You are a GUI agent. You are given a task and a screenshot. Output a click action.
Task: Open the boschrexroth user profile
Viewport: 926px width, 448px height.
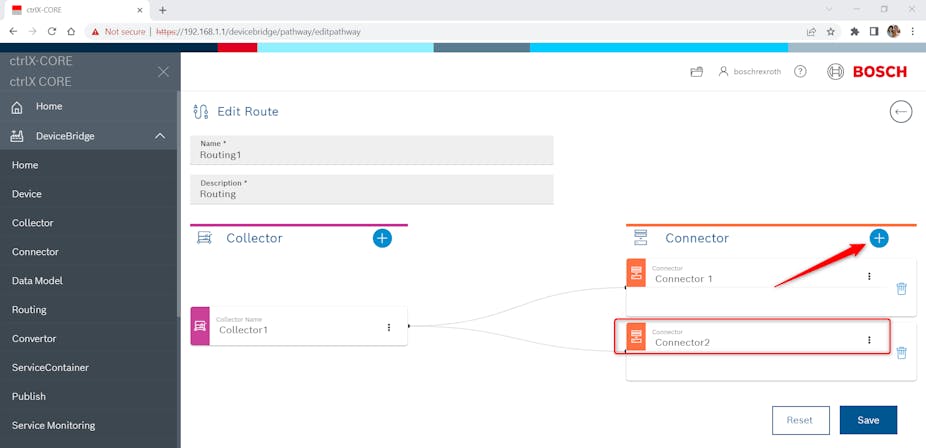tap(750, 72)
